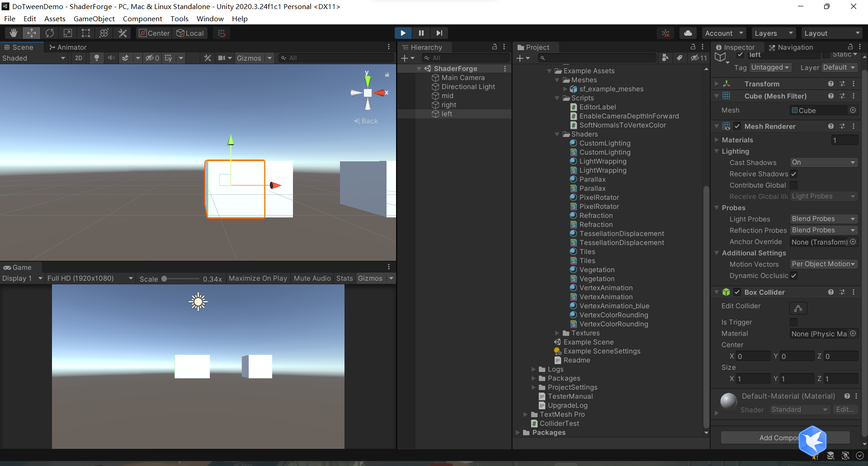Open Shaded draw mode dropdown
Screen dimensions: 868x466
coord(34,58)
